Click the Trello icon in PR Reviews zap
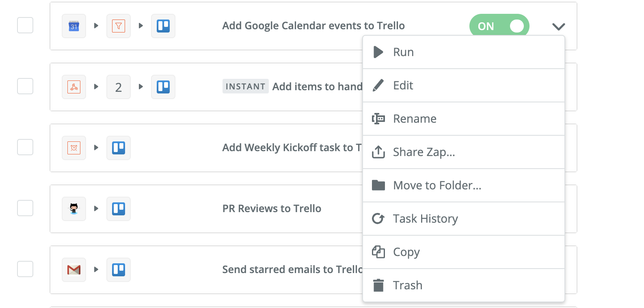 tap(119, 209)
